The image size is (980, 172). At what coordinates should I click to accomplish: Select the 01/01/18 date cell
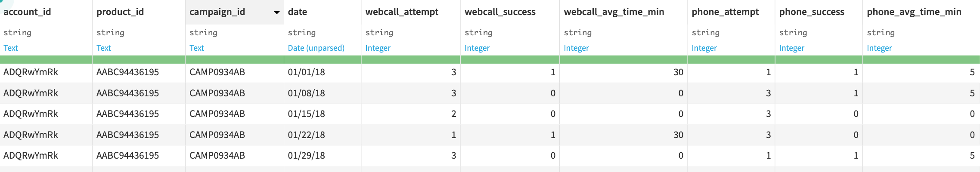(x=307, y=72)
